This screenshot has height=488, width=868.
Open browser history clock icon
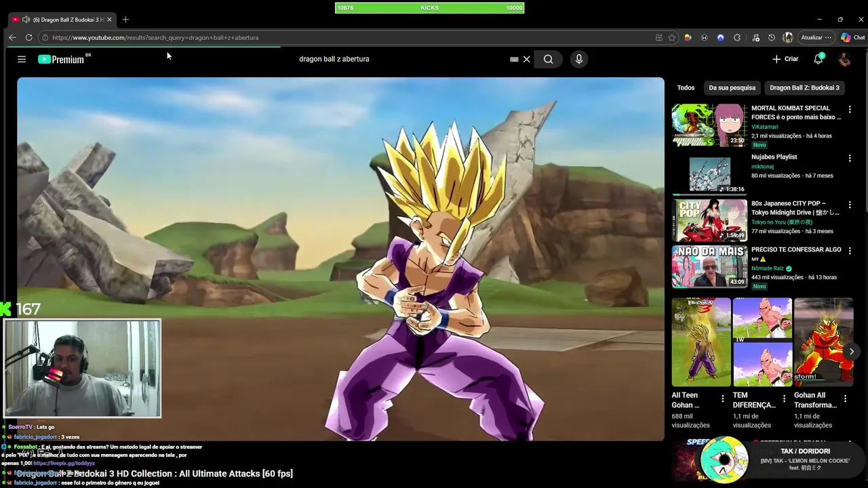pos(772,37)
